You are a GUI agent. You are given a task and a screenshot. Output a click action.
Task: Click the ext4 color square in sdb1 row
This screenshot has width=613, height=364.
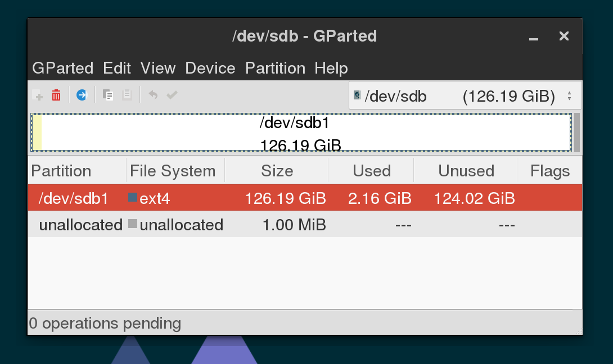click(x=133, y=197)
